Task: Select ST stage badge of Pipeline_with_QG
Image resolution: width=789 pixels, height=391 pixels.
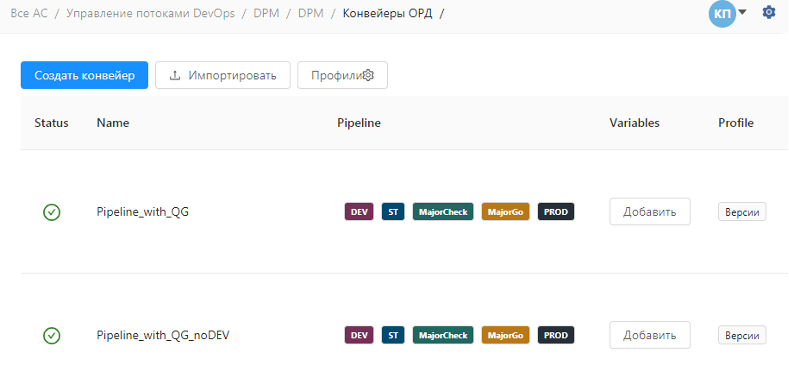Action: (x=393, y=212)
